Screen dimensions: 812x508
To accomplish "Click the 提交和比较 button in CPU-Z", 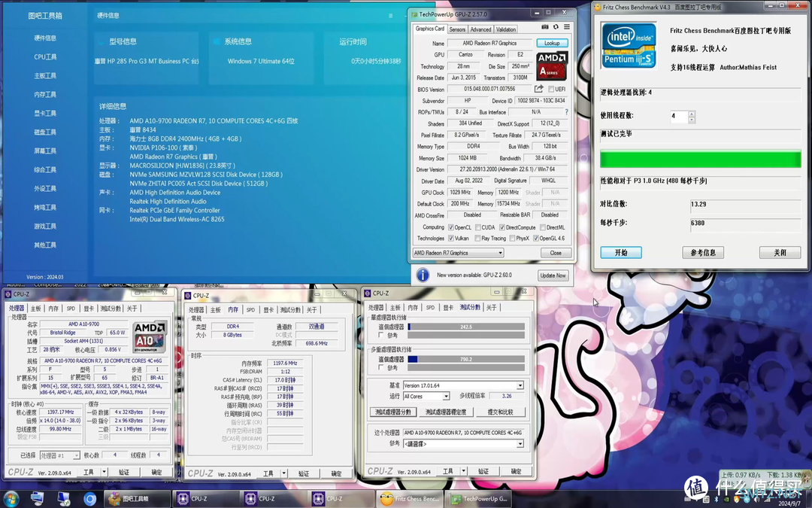I will [500, 412].
